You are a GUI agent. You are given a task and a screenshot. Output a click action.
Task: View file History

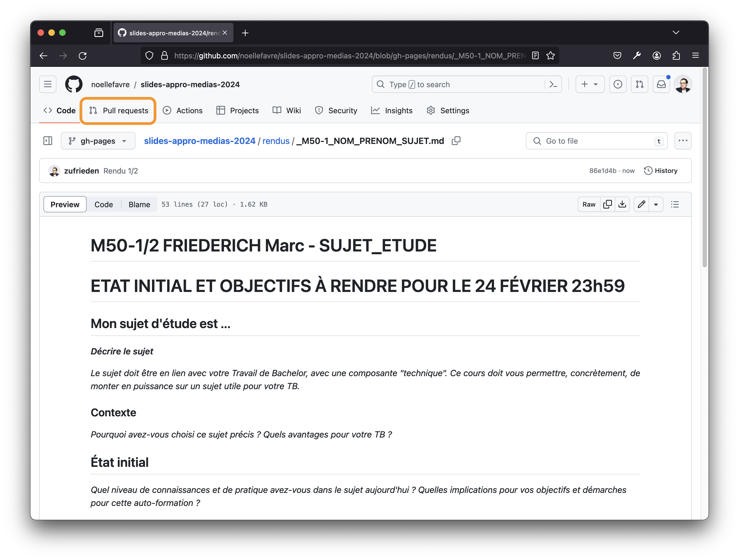coord(661,170)
